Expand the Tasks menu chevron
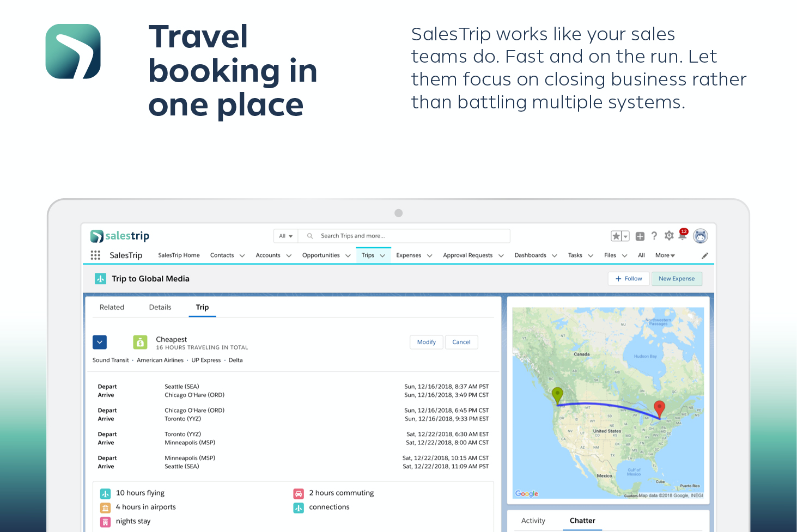797x532 pixels. point(591,255)
